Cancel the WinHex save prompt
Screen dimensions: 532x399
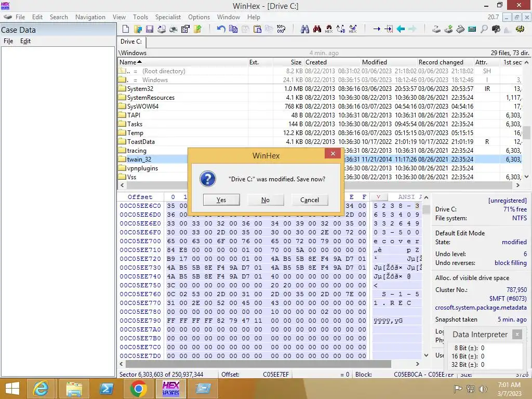tap(310, 200)
